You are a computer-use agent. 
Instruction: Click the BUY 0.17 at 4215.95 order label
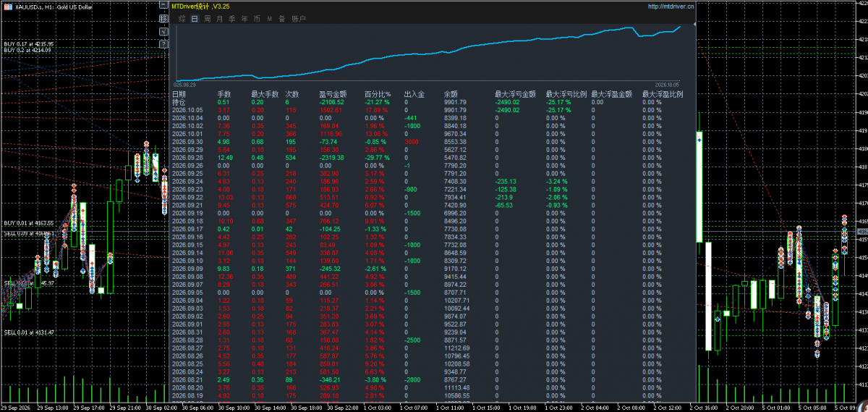tap(28, 43)
